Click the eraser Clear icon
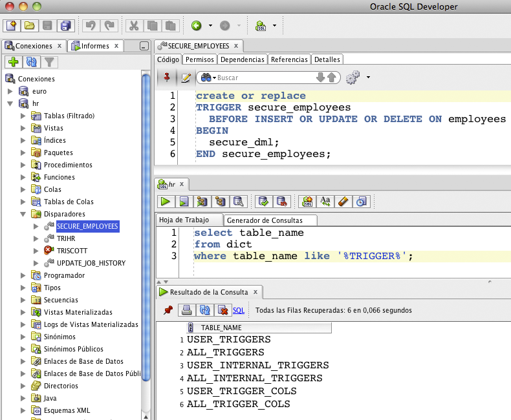This screenshot has height=420, width=511. pos(343,201)
